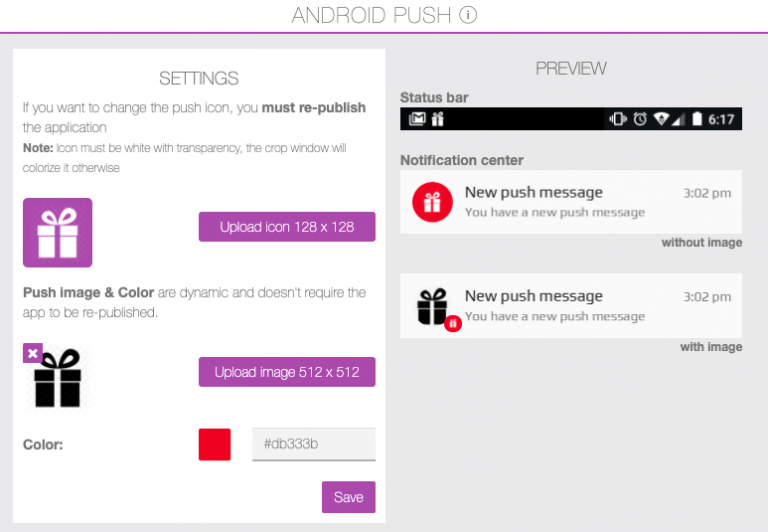Select the notification without image preview
Screen dimensions: 768x532
(x=571, y=202)
